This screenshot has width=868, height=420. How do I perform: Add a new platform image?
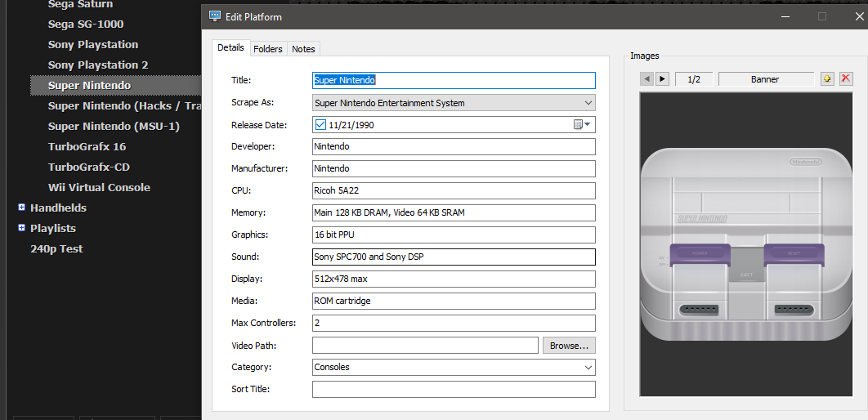[827, 79]
